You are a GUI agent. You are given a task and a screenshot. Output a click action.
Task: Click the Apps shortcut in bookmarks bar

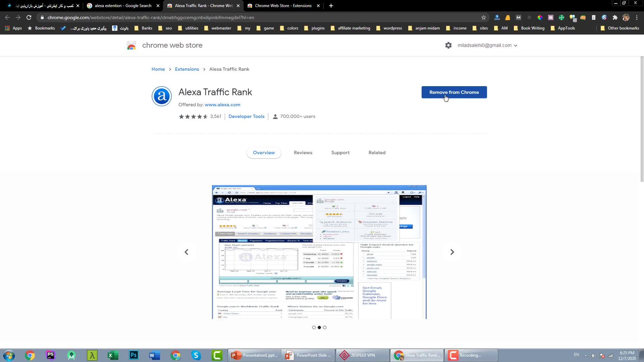pyautogui.click(x=13, y=28)
